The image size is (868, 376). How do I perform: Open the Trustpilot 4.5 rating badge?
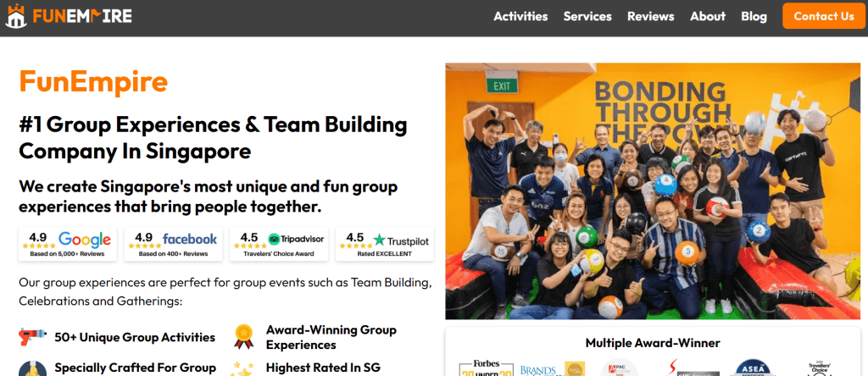[x=385, y=244]
